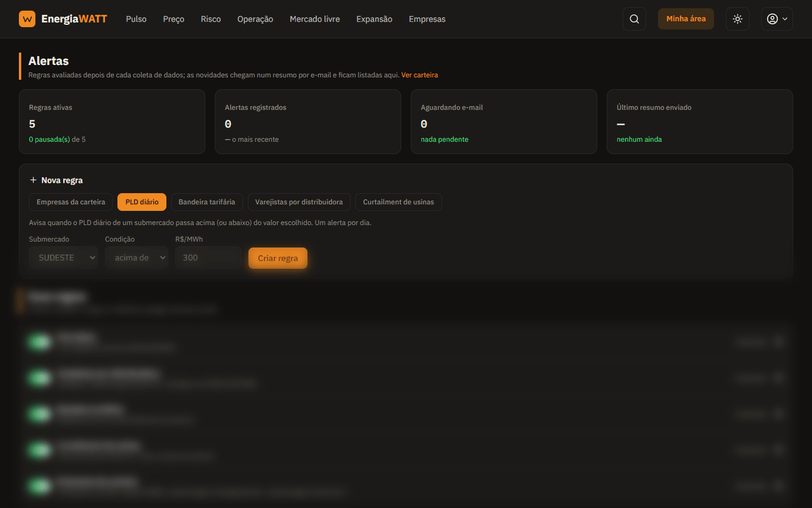
Task: Toggle the light theme sun icon
Action: point(738,19)
